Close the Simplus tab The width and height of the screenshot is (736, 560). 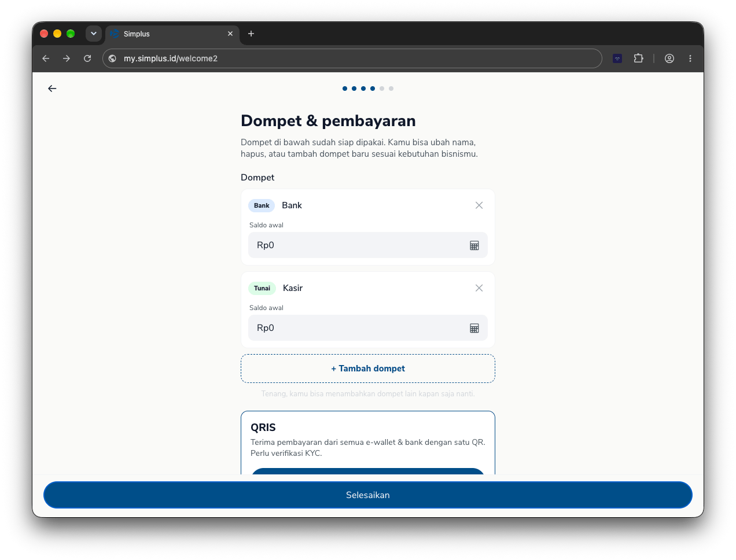pos(230,34)
